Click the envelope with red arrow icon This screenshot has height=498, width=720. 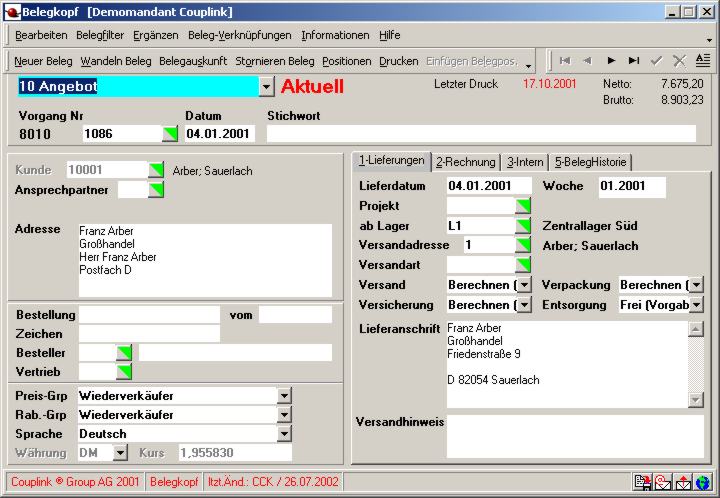coord(683,483)
